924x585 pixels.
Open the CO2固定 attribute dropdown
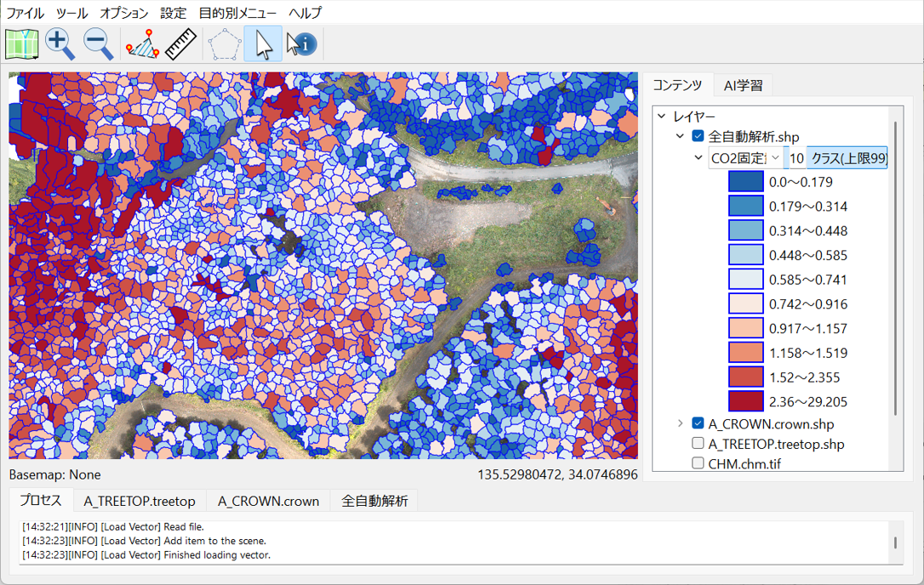click(x=746, y=157)
